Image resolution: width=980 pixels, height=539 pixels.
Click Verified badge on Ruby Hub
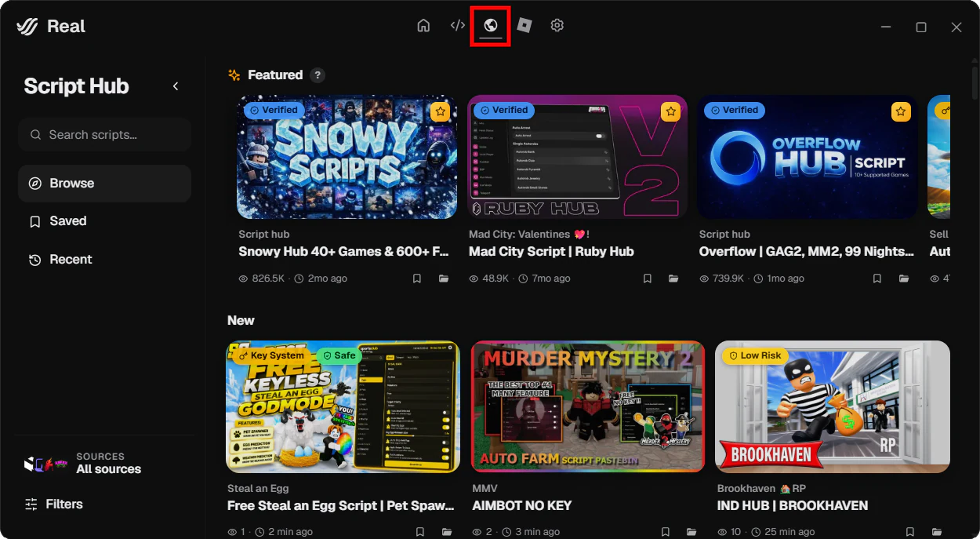coord(504,110)
